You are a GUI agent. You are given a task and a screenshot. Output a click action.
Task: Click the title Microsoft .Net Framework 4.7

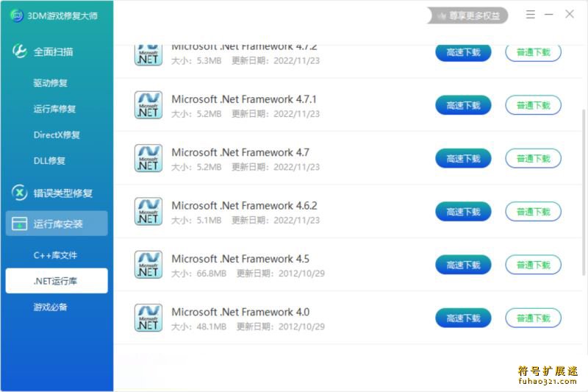pyautogui.click(x=240, y=153)
